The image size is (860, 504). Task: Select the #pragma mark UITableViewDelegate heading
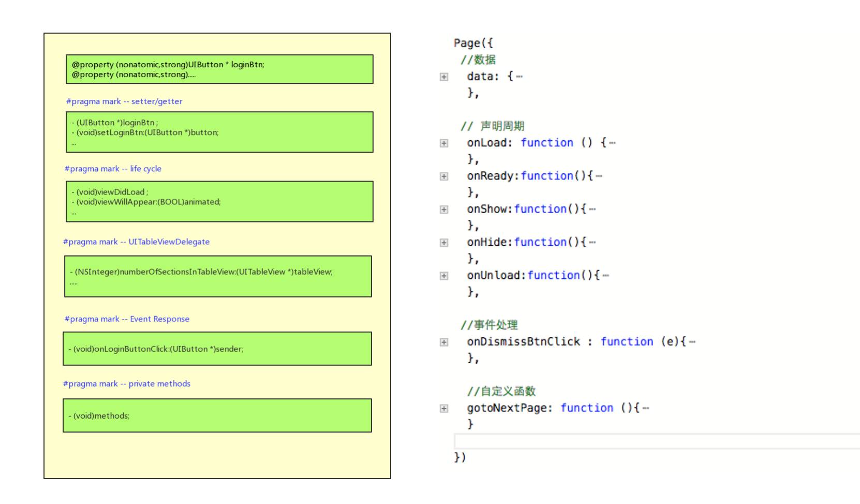pyautogui.click(x=136, y=242)
